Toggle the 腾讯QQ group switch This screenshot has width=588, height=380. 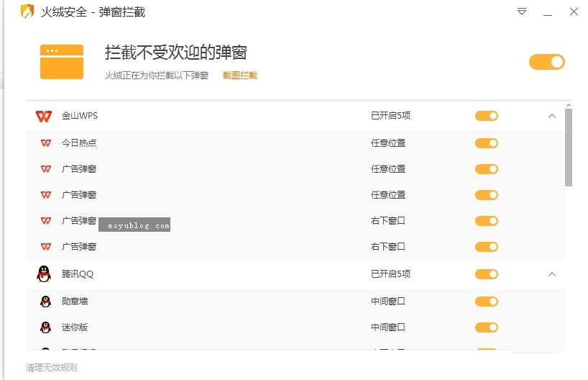point(487,274)
